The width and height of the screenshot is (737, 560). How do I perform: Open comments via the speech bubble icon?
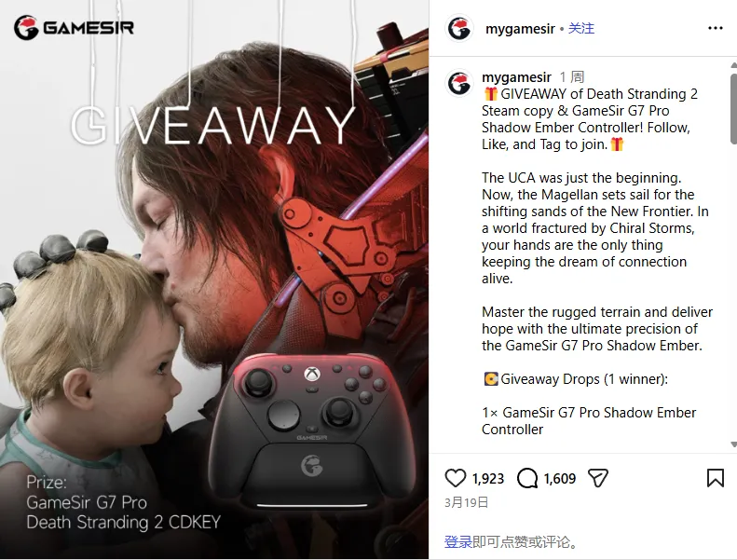click(x=527, y=478)
